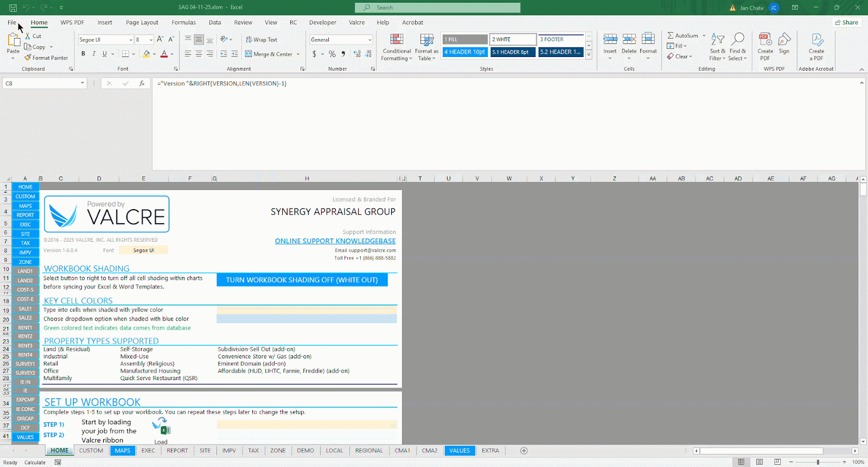This screenshot has width=868, height=467.
Task: Toggle Italic formatting
Action: click(x=94, y=54)
